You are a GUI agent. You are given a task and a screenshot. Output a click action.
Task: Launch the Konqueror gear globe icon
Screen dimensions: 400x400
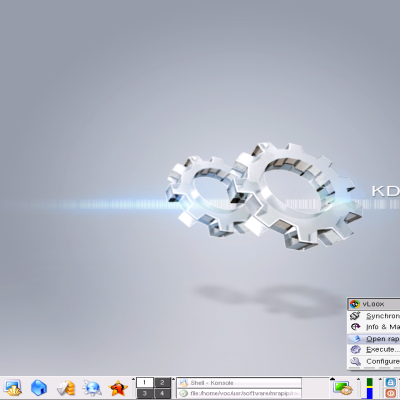click(x=92, y=388)
